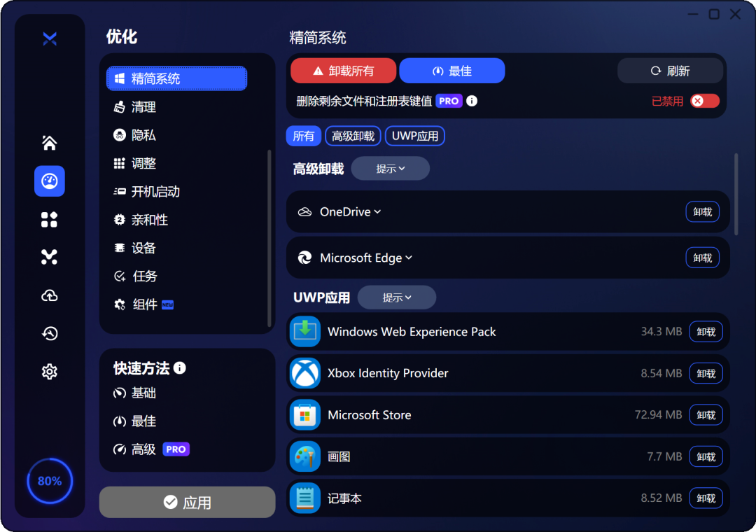Select the 高级 PRO quick method
756x532 pixels.
click(151, 449)
